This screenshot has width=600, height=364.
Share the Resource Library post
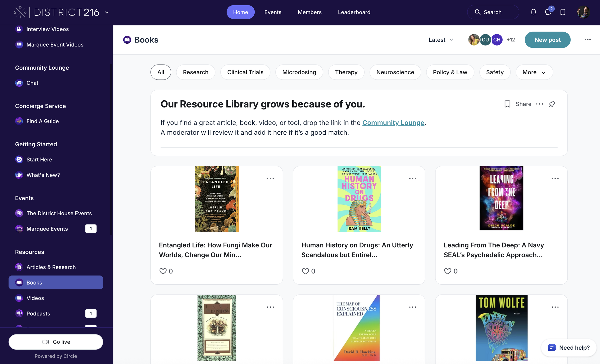tap(523, 104)
